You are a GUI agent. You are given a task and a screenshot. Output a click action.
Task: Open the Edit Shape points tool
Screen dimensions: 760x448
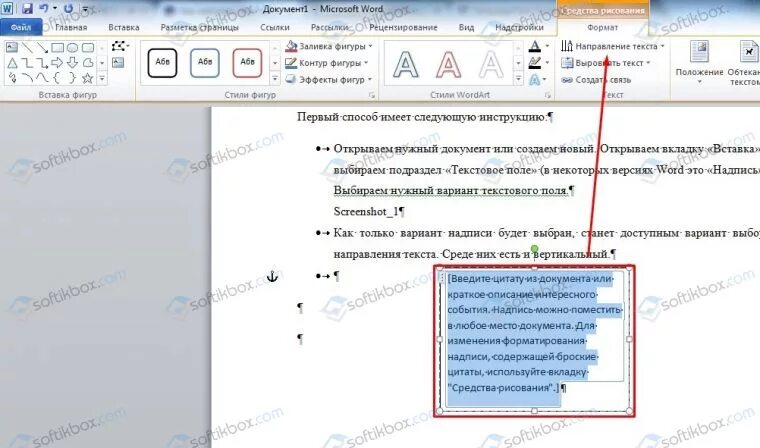pos(120,47)
